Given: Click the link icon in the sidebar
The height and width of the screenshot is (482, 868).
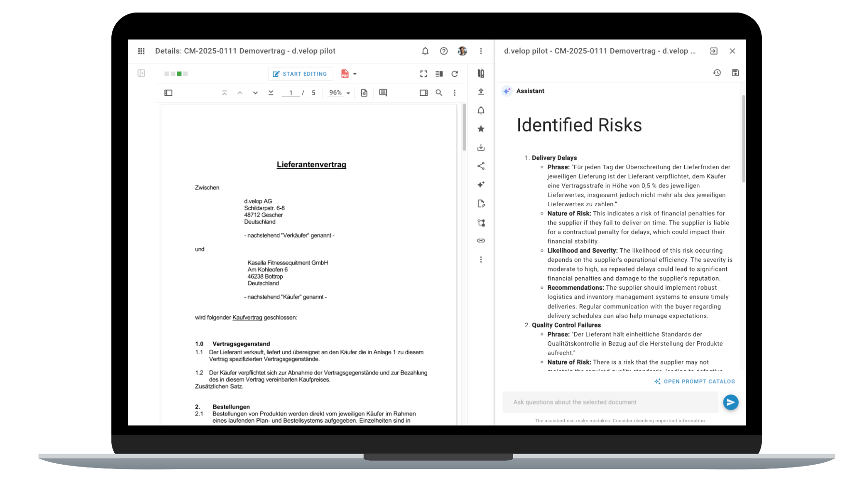Looking at the screenshot, I should pos(481,241).
